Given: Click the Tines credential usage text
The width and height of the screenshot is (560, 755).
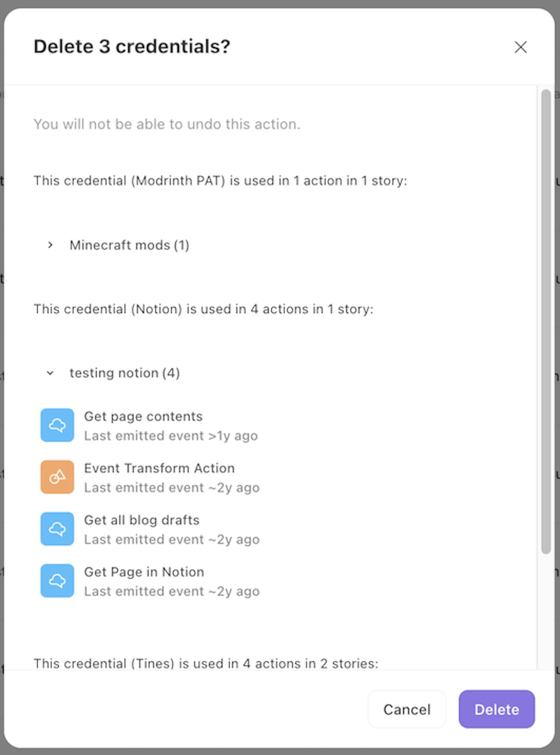Looking at the screenshot, I should coord(206,663).
